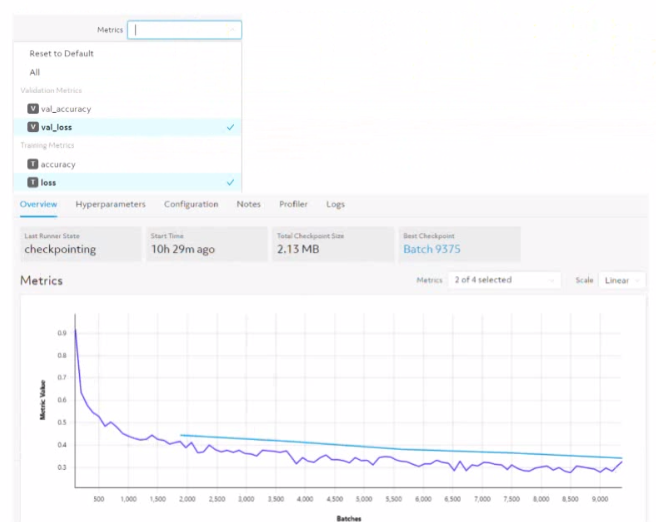Open the Configuration tab
Viewport: 656px width, 522px height.
[x=191, y=204]
